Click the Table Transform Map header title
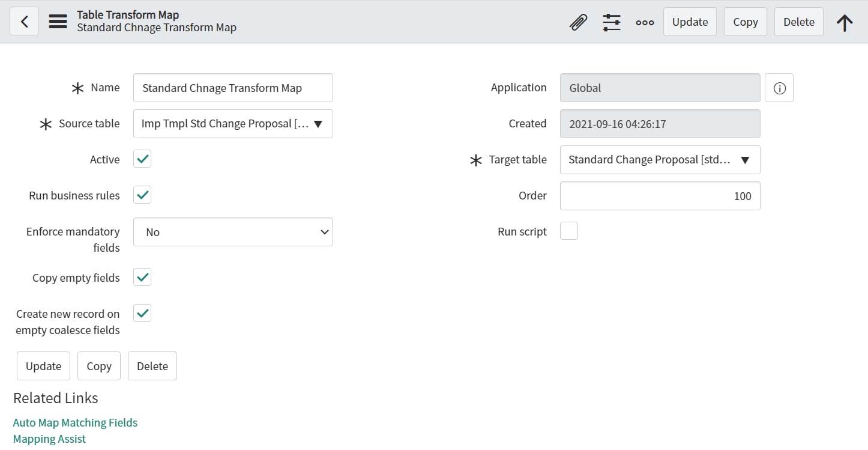 128,14
